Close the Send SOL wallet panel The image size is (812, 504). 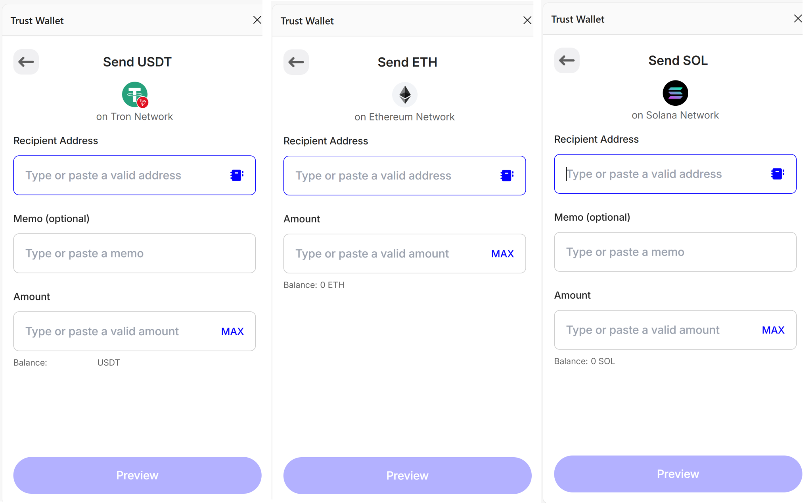point(798,19)
